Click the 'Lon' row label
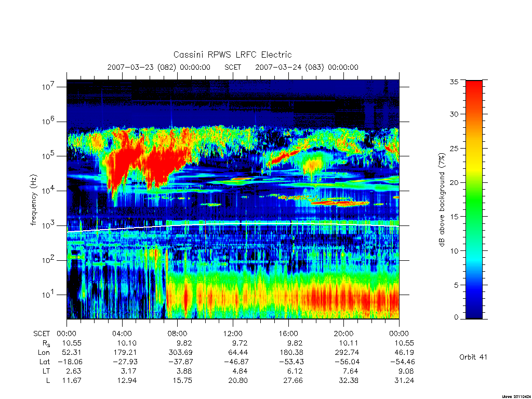The image size is (532, 399). point(44,352)
